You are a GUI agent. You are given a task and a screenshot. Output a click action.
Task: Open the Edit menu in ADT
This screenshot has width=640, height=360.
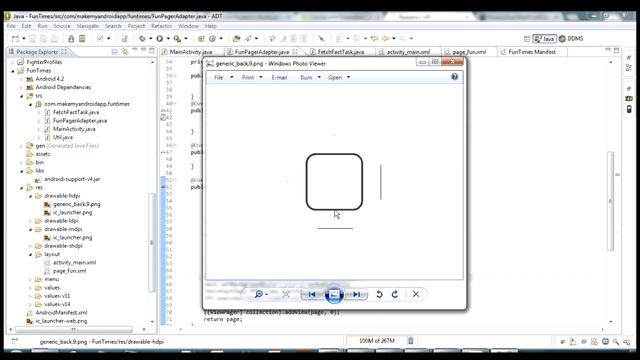point(27,26)
